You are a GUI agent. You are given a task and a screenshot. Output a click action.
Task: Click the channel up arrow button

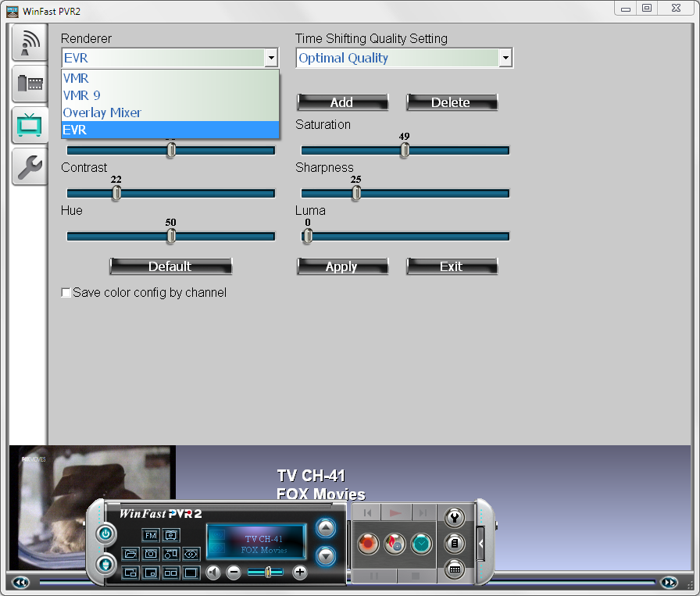[x=326, y=529]
